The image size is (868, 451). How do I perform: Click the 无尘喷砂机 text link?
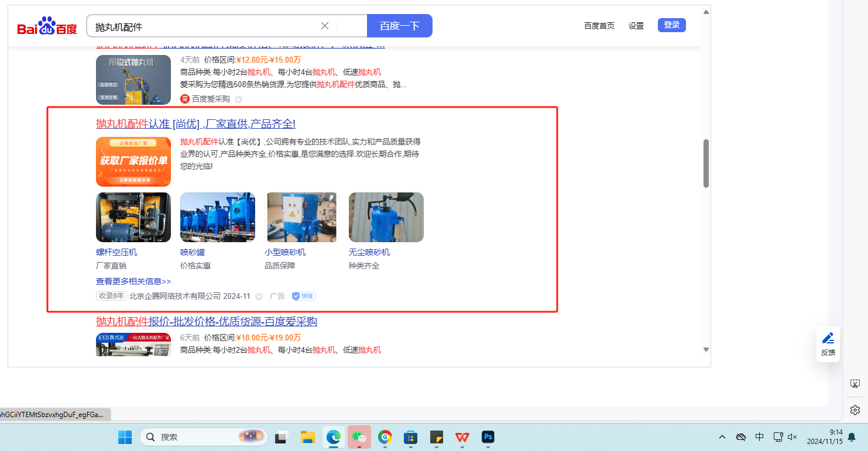369,252
